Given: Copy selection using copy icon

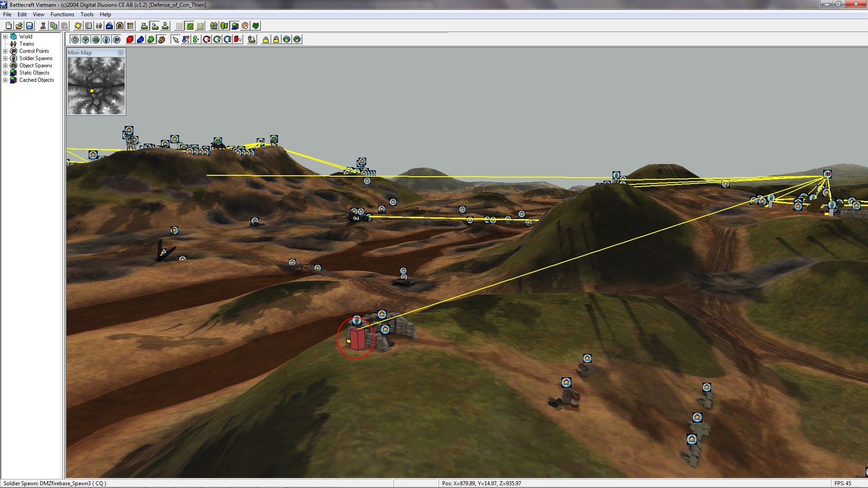Looking at the screenshot, I should pyautogui.click(x=53, y=26).
